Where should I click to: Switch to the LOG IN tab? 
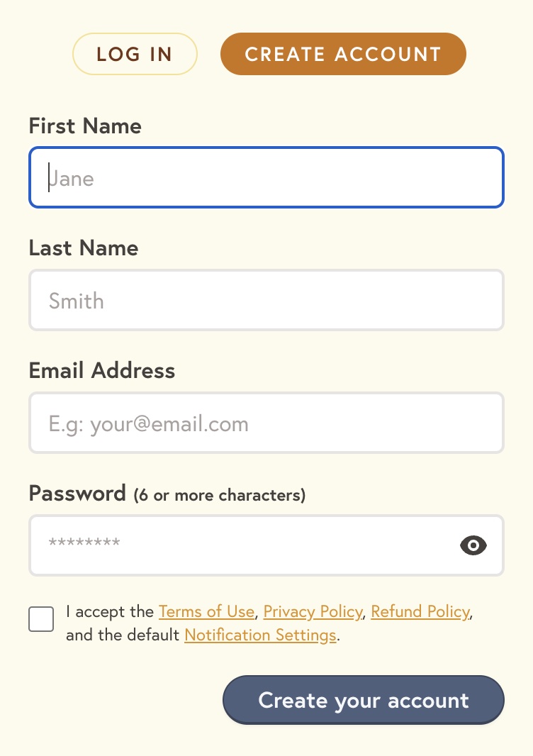coord(135,54)
